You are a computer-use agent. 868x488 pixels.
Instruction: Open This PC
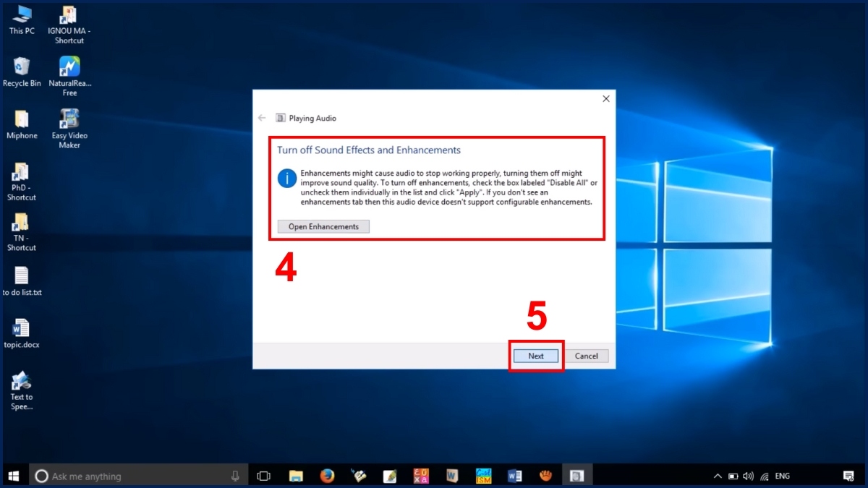coord(21,16)
